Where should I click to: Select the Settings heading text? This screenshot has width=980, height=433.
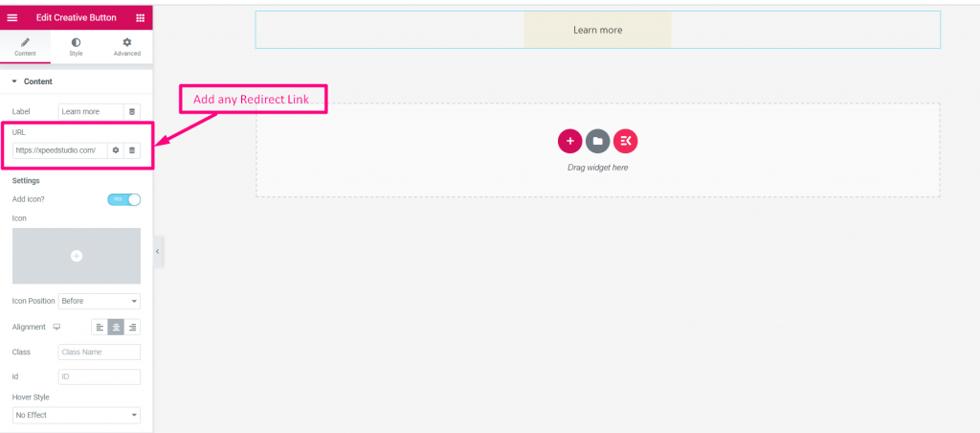26,181
